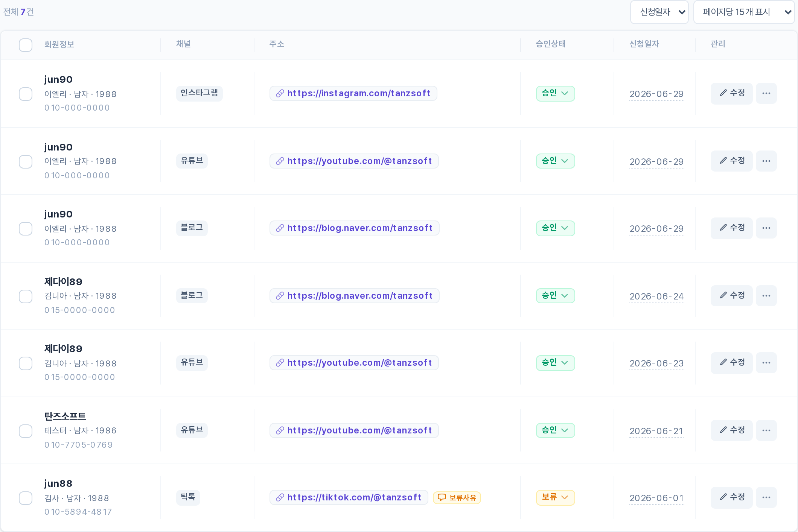Open the 신청일자 sort dropdown
The height and width of the screenshot is (532, 798).
point(659,12)
